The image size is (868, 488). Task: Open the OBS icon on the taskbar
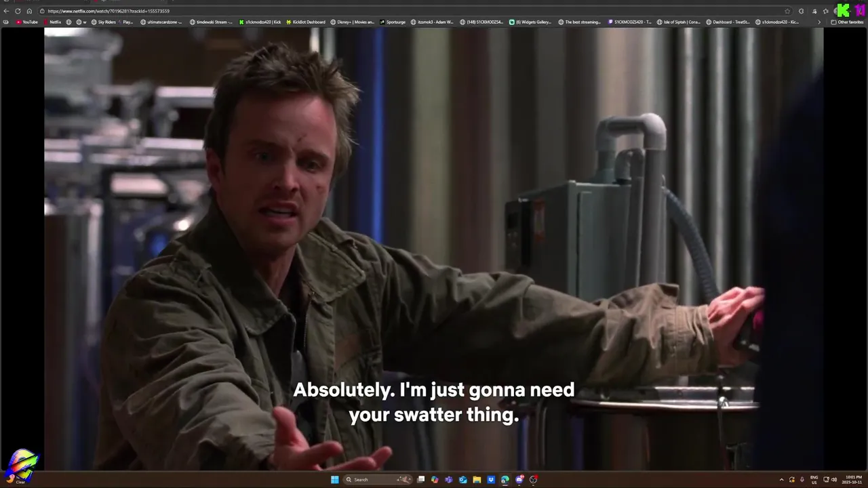533,479
